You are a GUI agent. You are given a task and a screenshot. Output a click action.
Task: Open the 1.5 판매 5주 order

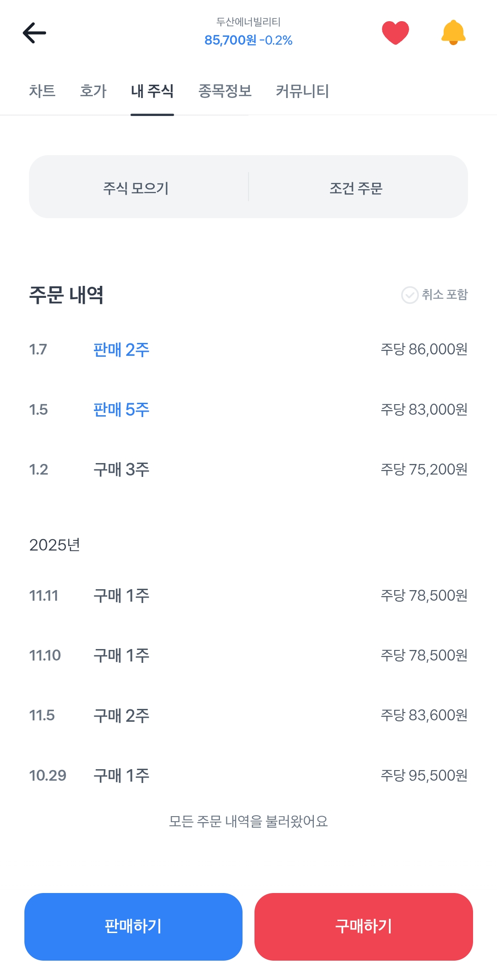[x=248, y=410]
